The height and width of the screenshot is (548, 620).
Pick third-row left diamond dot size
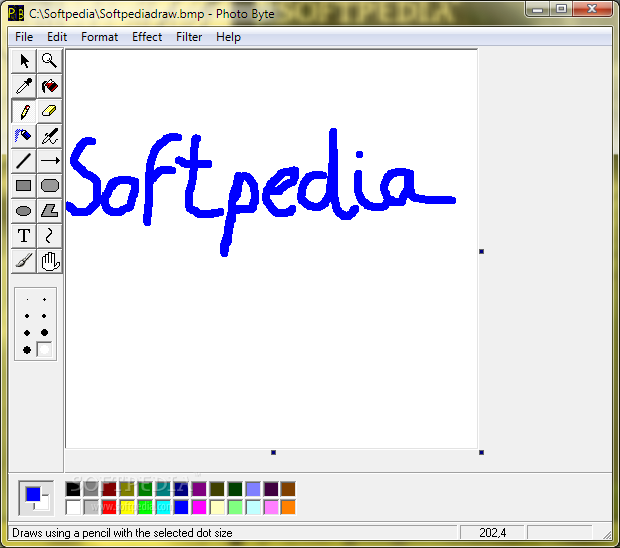pos(27,333)
